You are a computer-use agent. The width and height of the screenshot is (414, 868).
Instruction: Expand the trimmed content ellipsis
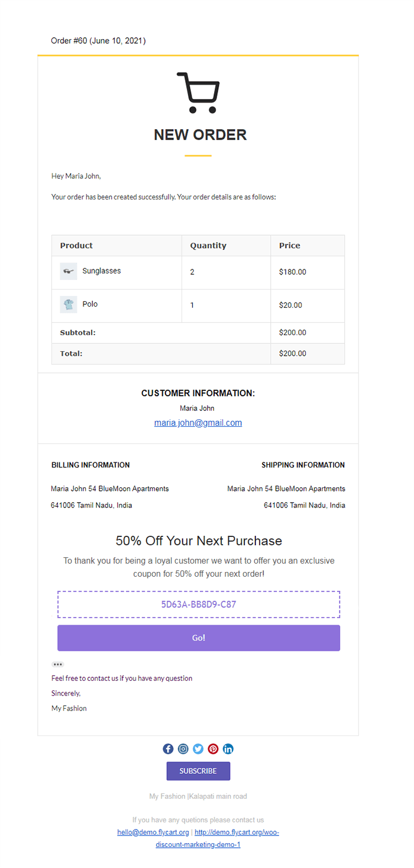click(57, 665)
